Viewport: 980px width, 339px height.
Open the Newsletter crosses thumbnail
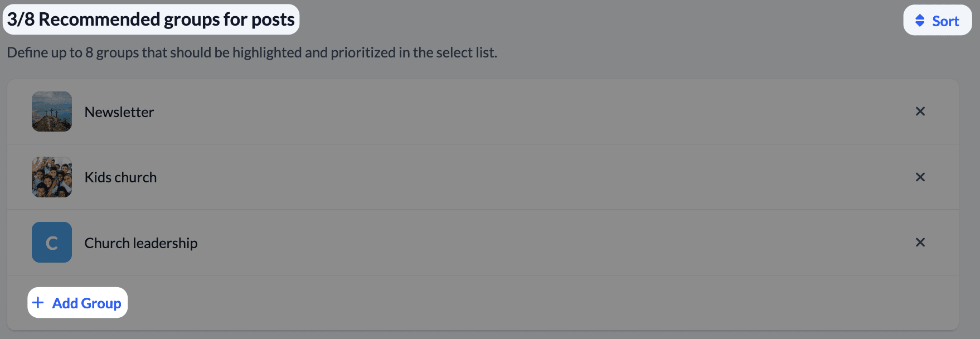52,112
